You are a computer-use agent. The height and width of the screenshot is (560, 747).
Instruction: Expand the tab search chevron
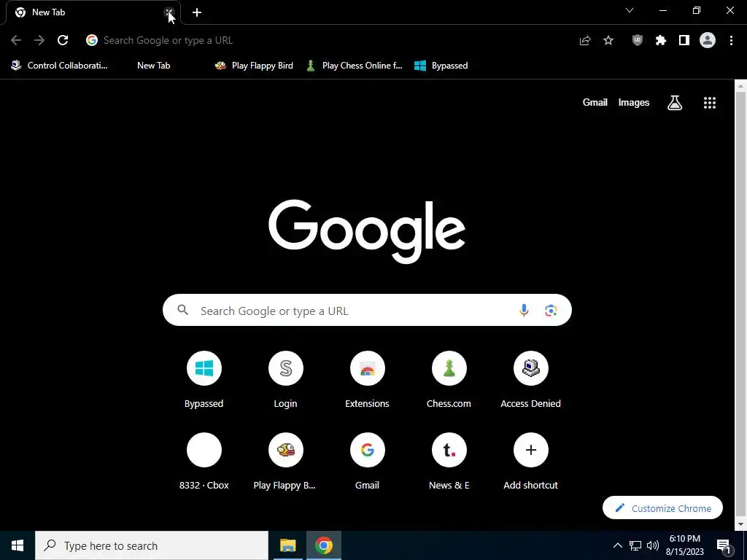pos(630,10)
